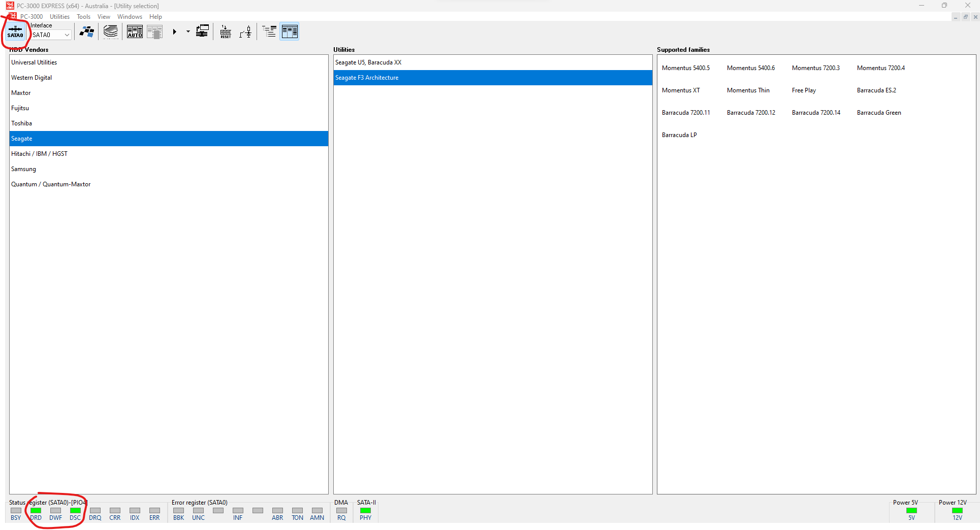Open the Interface SATA0 dropdown
Viewport: 980px width, 530px height.
coord(67,35)
